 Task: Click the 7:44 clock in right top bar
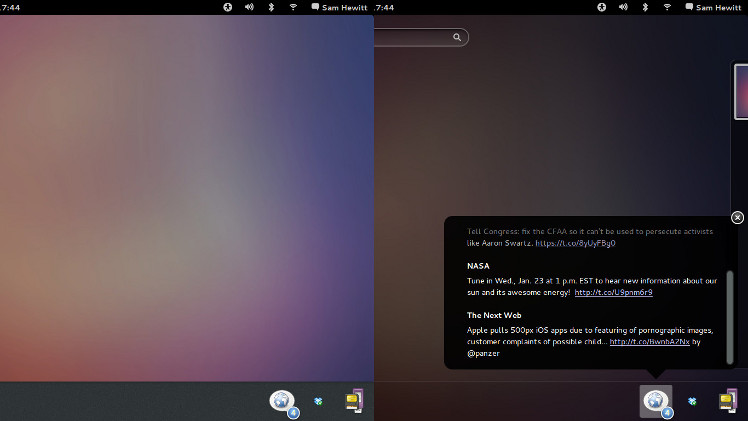[385, 7]
